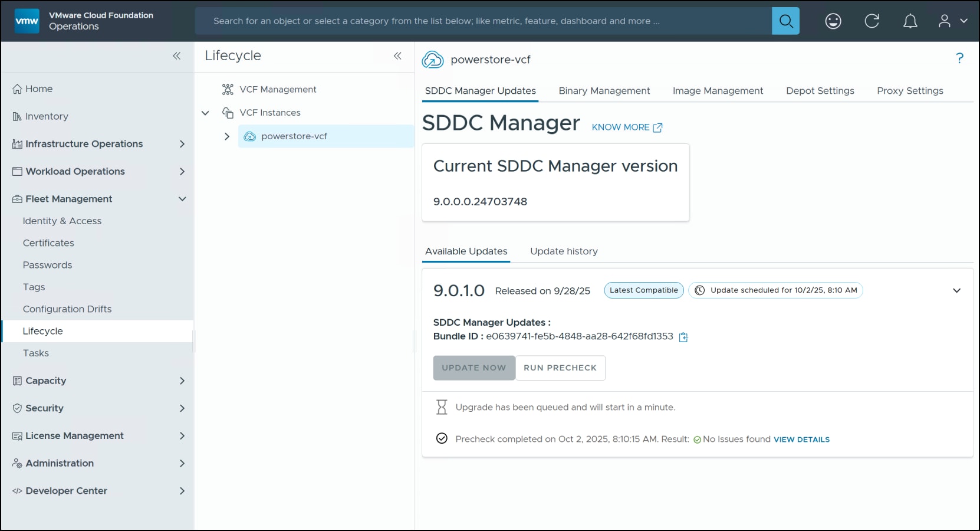Collapse Fleet Management section
The width and height of the screenshot is (980, 531).
pos(182,199)
